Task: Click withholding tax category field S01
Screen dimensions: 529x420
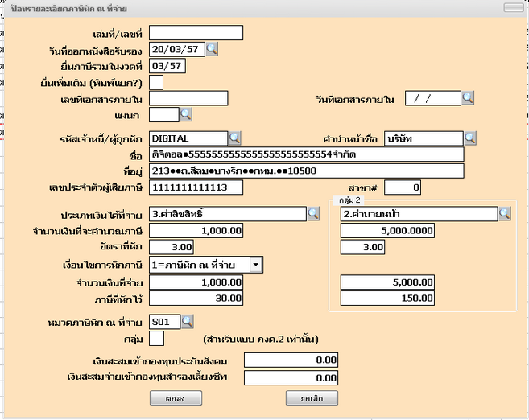Action: (x=164, y=322)
